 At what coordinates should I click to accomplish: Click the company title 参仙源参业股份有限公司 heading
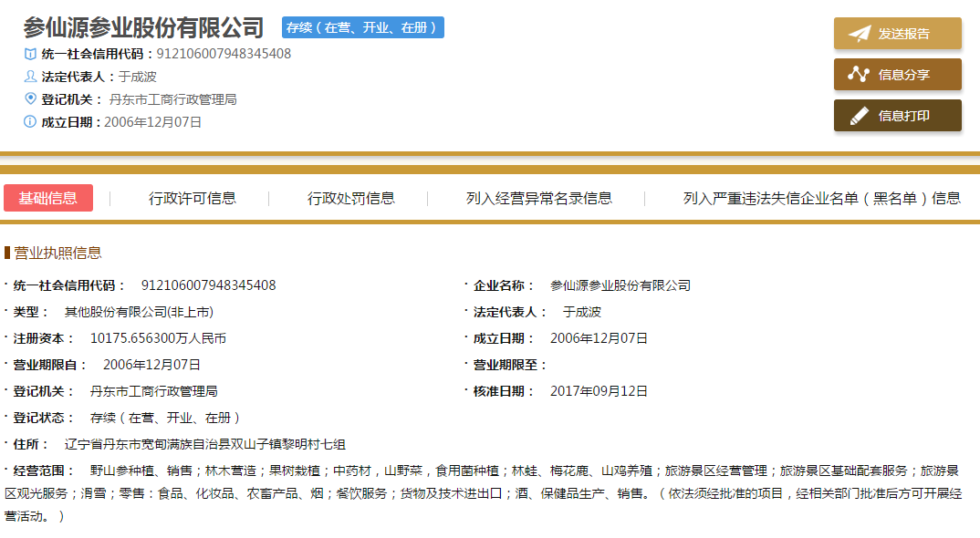pos(143,27)
